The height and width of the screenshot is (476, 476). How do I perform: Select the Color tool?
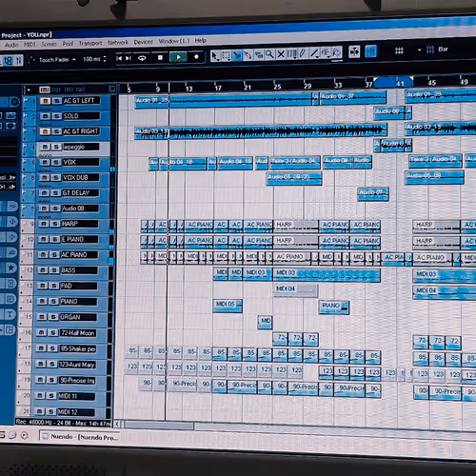(337, 52)
